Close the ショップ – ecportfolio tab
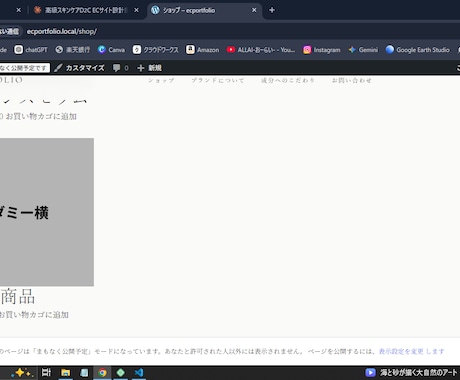 254,10
